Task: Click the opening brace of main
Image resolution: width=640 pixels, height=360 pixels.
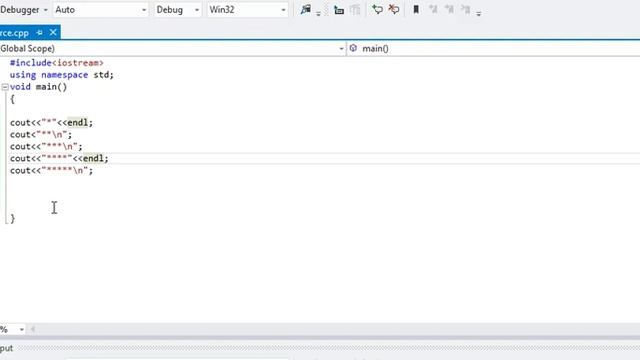Action: (13, 99)
